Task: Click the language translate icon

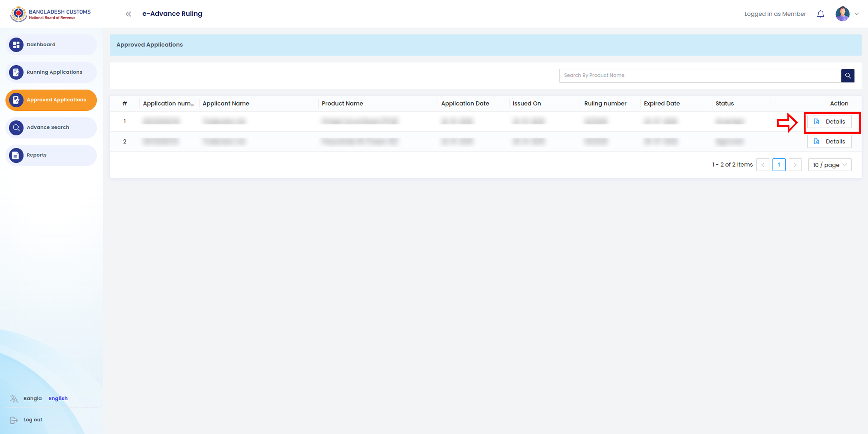Action: (14, 399)
